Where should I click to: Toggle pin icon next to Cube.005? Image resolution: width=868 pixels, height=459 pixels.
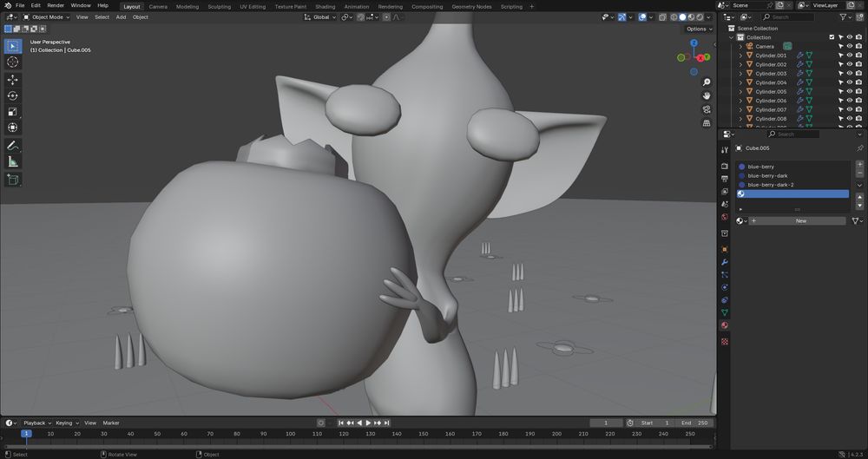pyautogui.click(x=859, y=148)
